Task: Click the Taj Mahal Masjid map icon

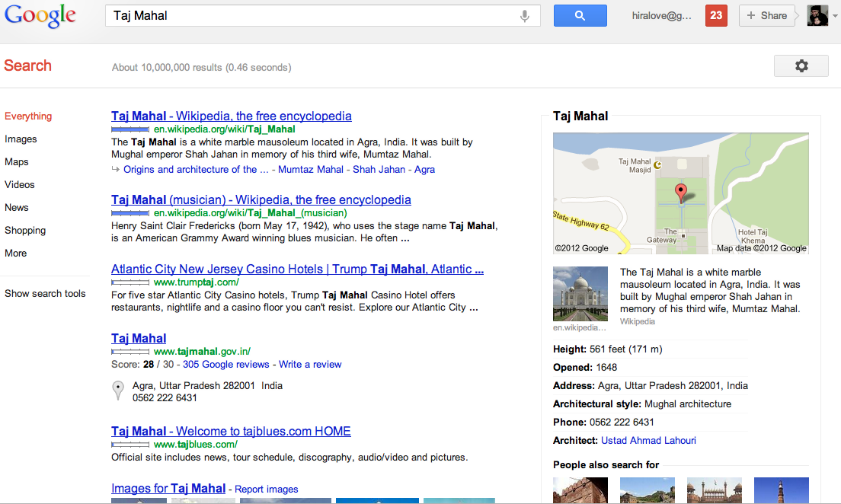Action: 657,165
